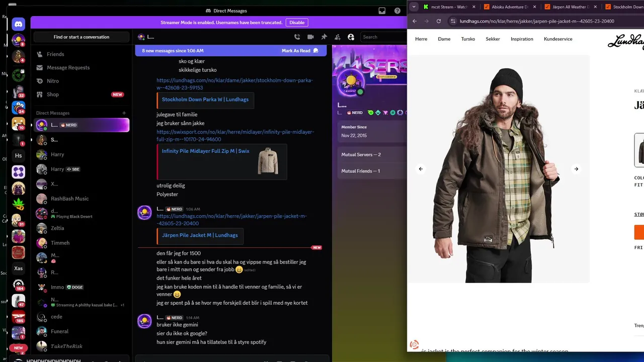Toggle the user profile panel icon
The width and height of the screenshot is (644, 362).
[351, 37]
